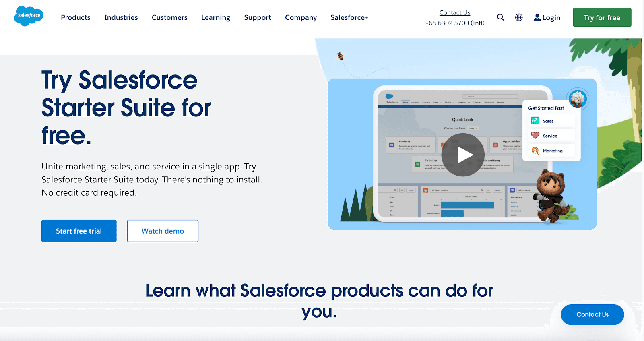Click the flying bee illustration

pyautogui.click(x=340, y=56)
